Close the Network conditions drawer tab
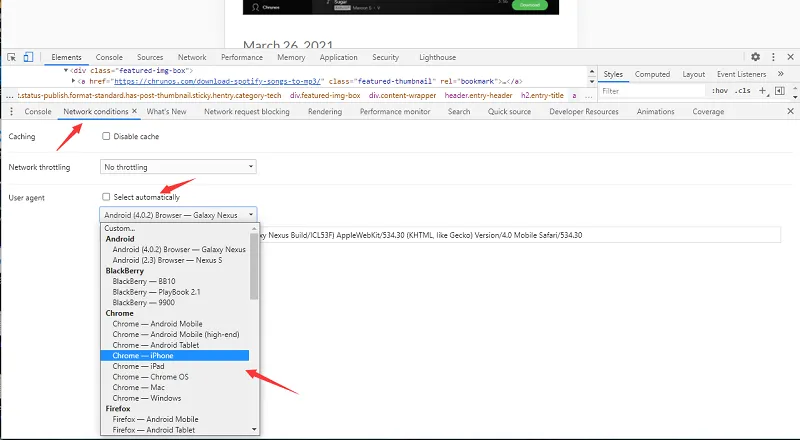 135,111
